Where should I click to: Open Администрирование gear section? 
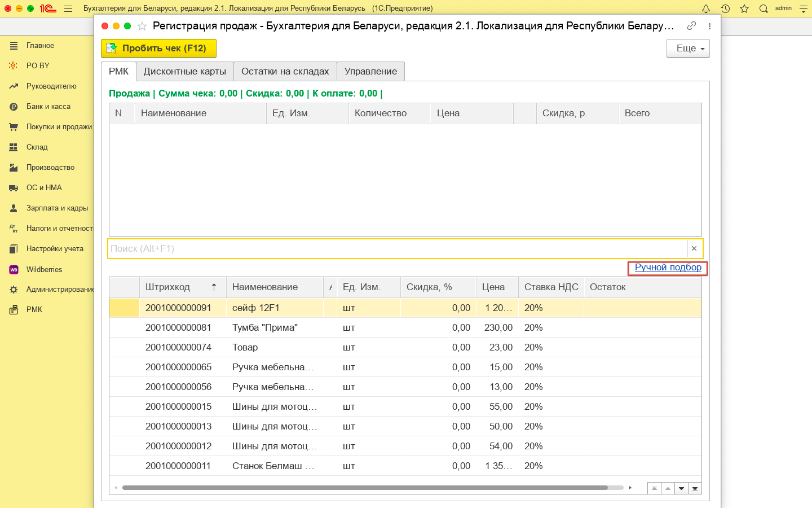click(59, 289)
